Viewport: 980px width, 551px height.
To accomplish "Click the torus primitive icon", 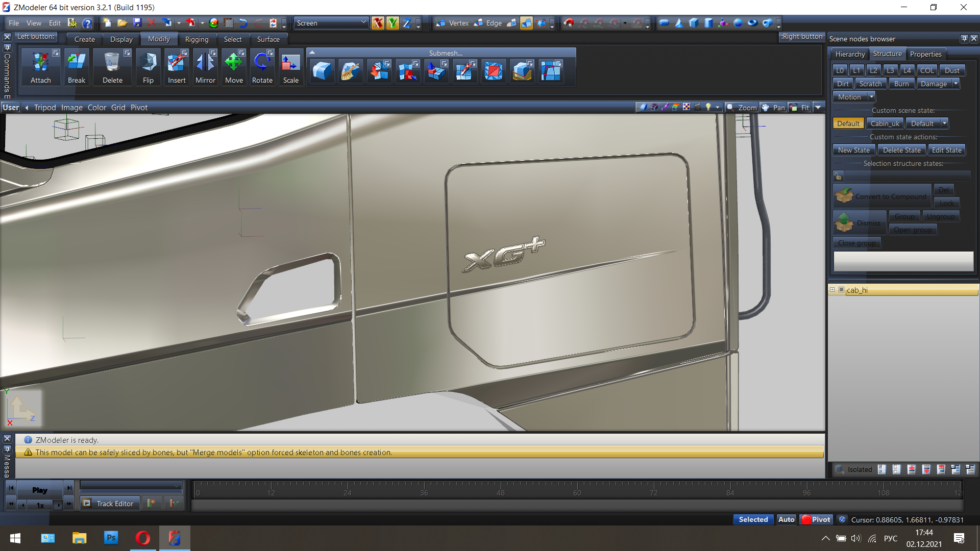I will 753,23.
